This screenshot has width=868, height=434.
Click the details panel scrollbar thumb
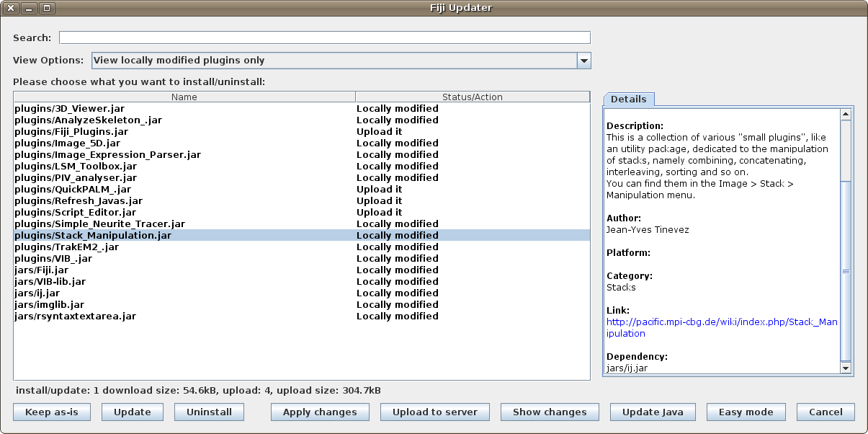point(846,271)
